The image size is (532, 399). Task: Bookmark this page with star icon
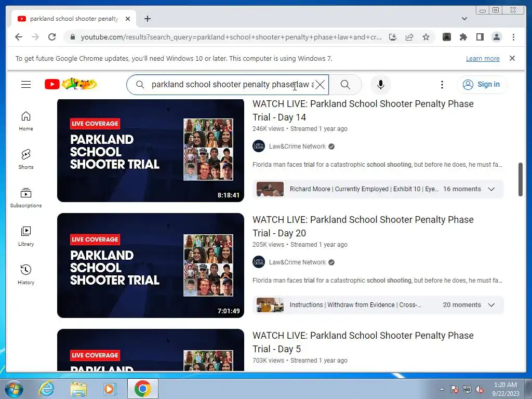point(426,37)
